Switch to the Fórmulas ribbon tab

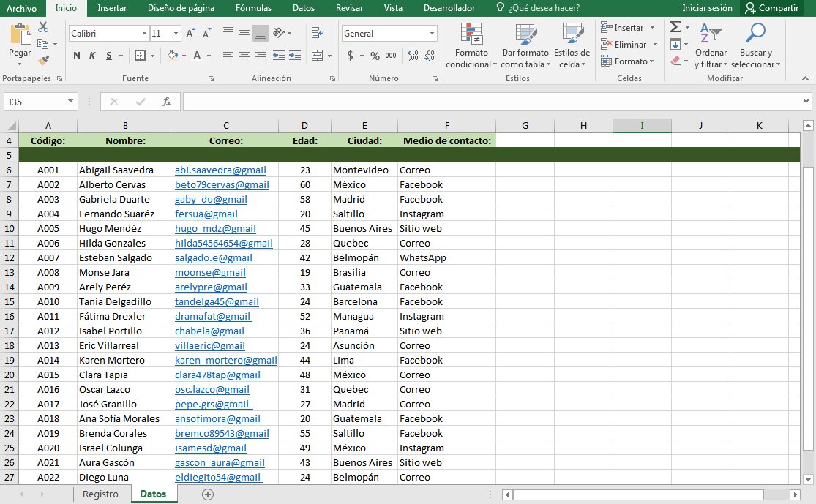[253, 8]
